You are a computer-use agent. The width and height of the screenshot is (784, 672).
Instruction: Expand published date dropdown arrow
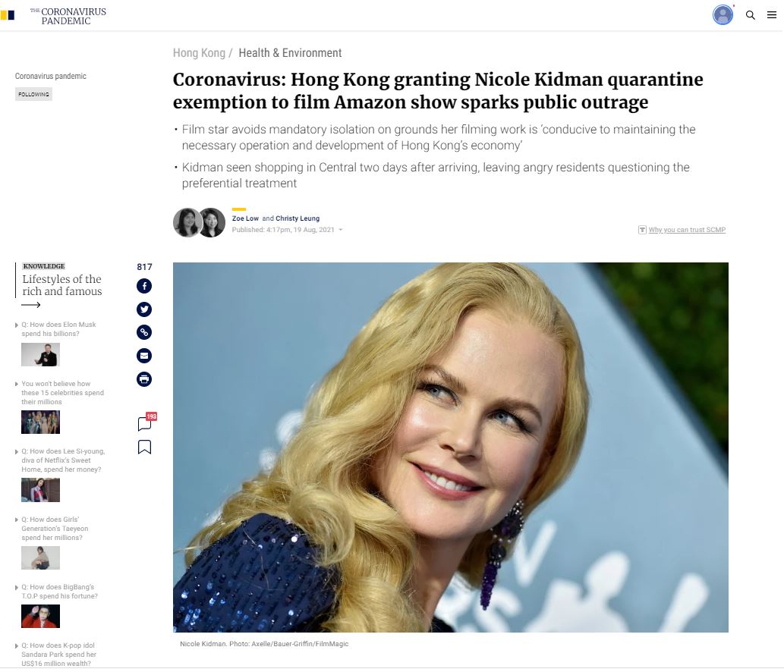pyautogui.click(x=341, y=230)
